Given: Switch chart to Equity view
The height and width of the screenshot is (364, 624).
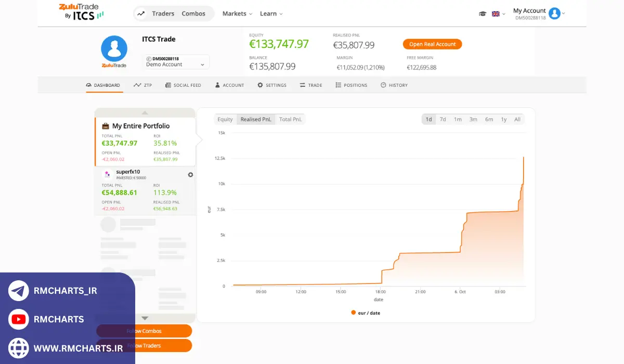Looking at the screenshot, I should (x=225, y=119).
